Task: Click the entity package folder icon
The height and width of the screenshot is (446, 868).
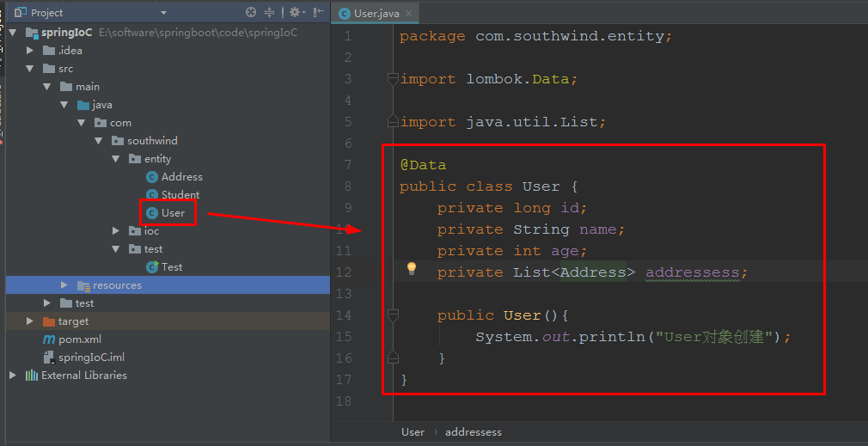Action: [x=135, y=159]
